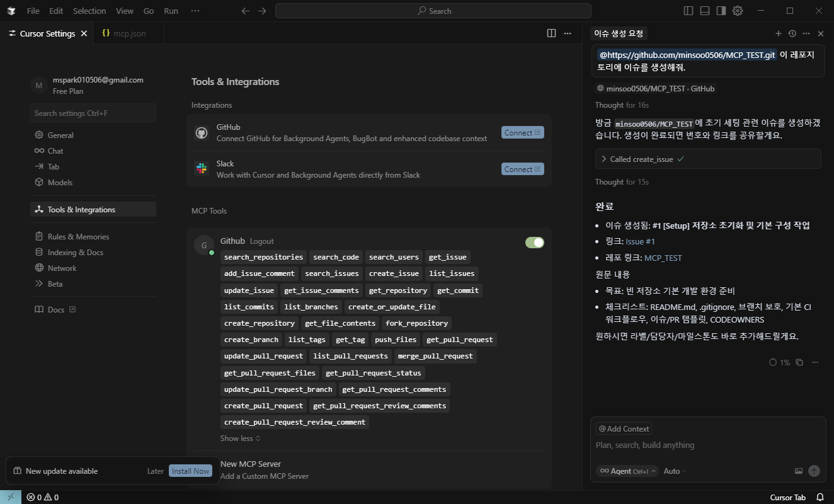Close the Cursor Settings tab
Image resolution: width=834 pixels, height=504 pixels.
coord(84,33)
